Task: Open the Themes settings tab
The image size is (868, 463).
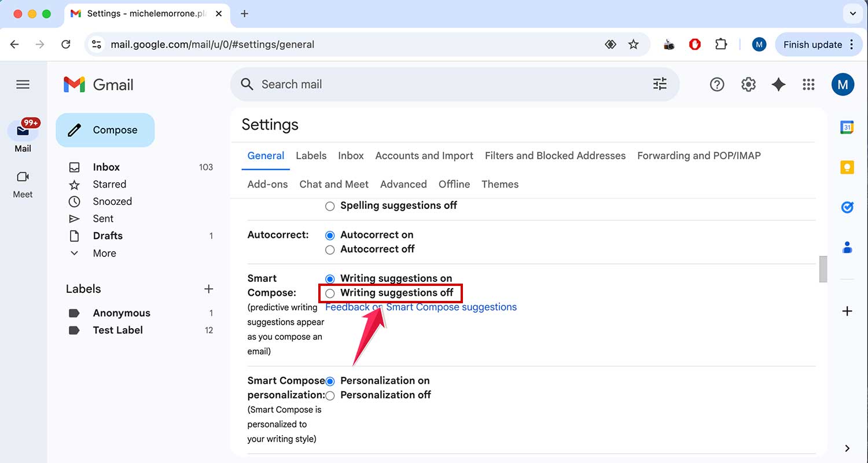Action: click(x=499, y=184)
